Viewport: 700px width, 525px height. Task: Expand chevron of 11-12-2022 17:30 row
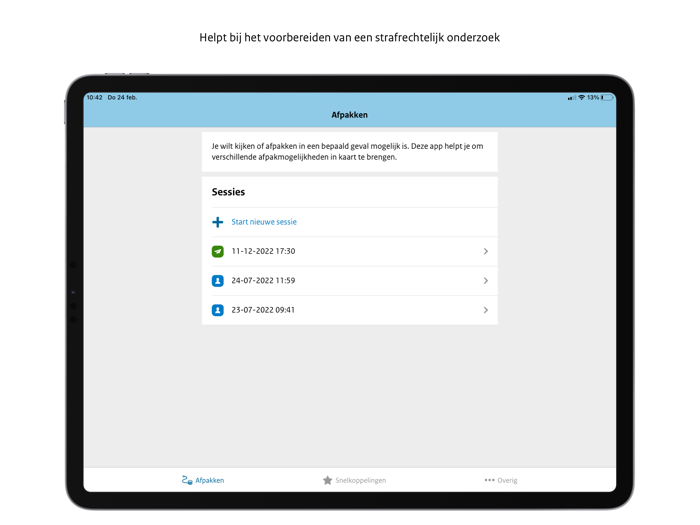click(x=486, y=251)
